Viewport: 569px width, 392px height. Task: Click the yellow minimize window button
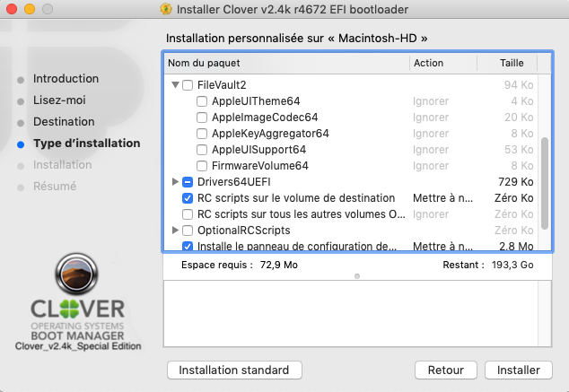click(x=30, y=9)
